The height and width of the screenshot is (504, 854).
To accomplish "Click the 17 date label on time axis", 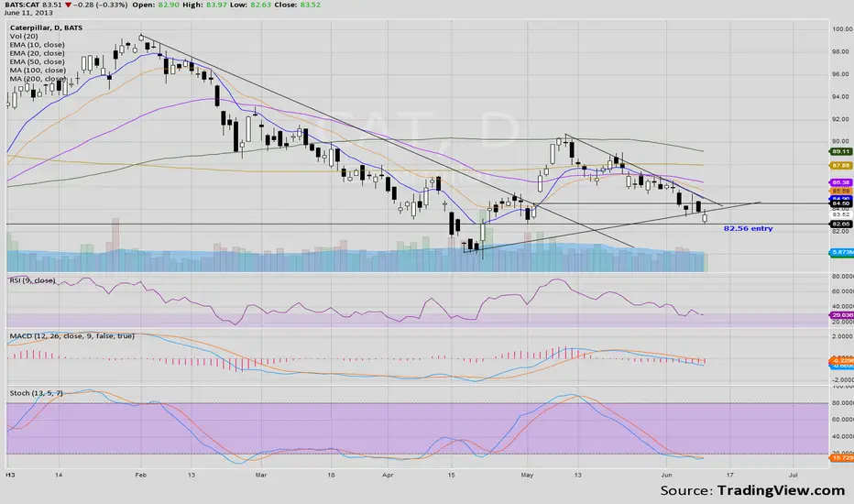I will point(729,475).
